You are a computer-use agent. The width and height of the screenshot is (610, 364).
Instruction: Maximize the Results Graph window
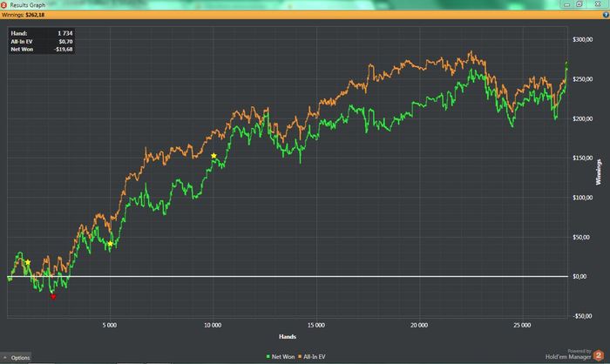pos(579,4)
